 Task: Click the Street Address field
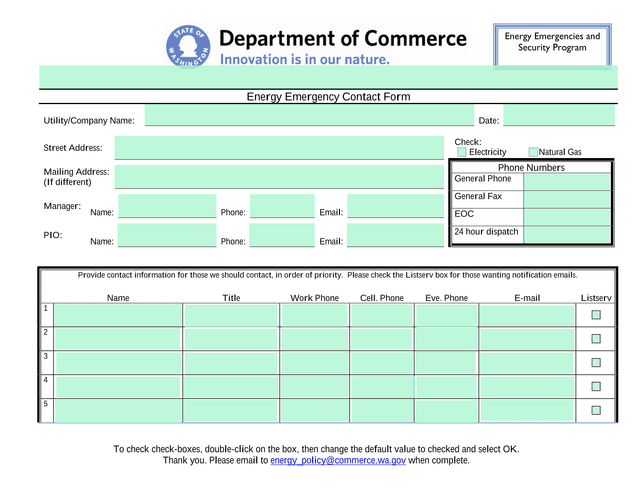click(279, 147)
